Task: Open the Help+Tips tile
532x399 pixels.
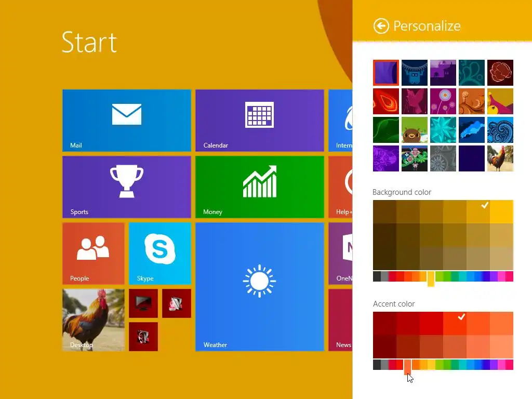Action: [340, 187]
